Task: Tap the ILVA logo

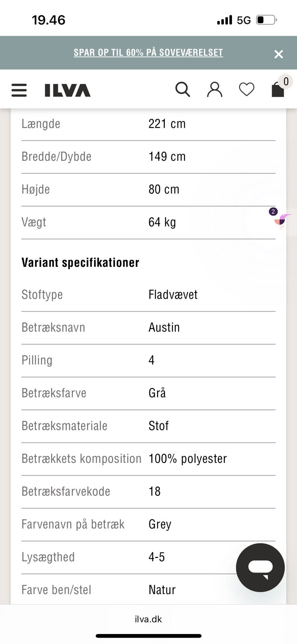Action: (68, 90)
